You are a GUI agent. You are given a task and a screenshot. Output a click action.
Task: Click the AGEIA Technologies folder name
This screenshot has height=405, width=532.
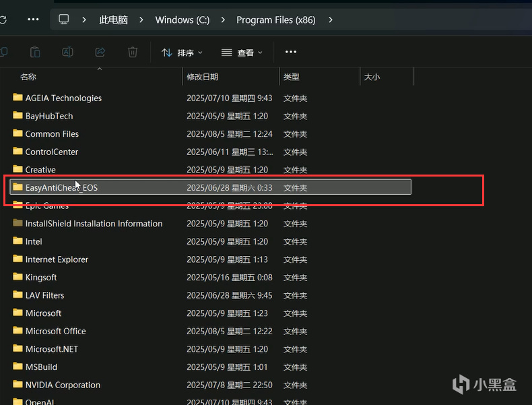tap(63, 98)
